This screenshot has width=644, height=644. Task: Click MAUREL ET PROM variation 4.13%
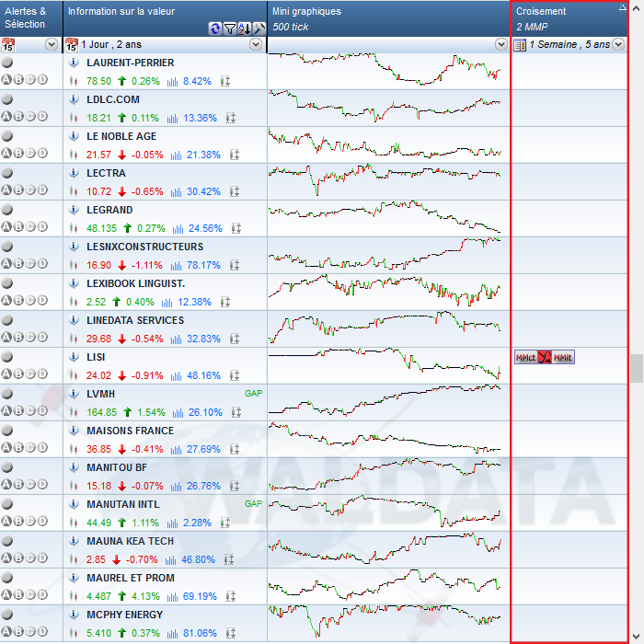coord(145,596)
